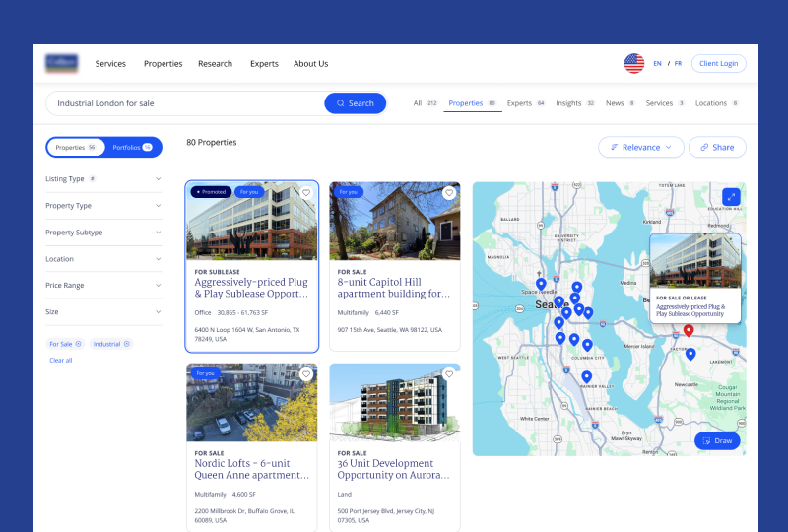Select the Services results tab
788x532 pixels.
[665, 103]
